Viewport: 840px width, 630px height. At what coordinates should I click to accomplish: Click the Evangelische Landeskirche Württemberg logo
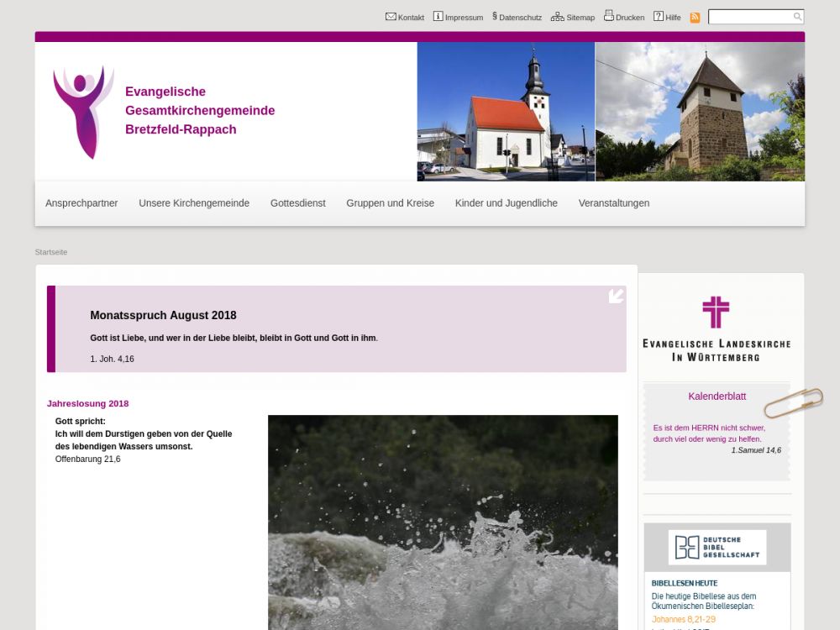[x=716, y=328]
